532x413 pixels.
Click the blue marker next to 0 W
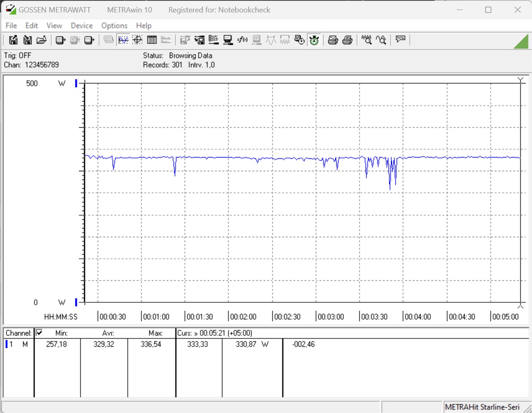tap(76, 302)
